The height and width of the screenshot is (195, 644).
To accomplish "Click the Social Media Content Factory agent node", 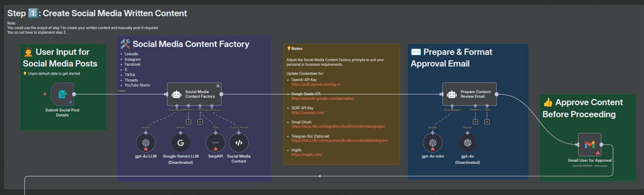I will tap(194, 94).
